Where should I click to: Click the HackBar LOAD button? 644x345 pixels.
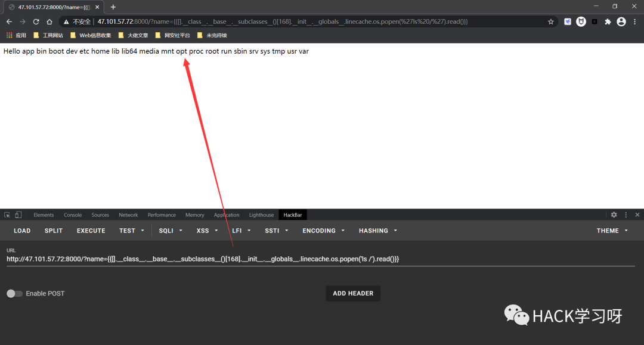click(22, 231)
